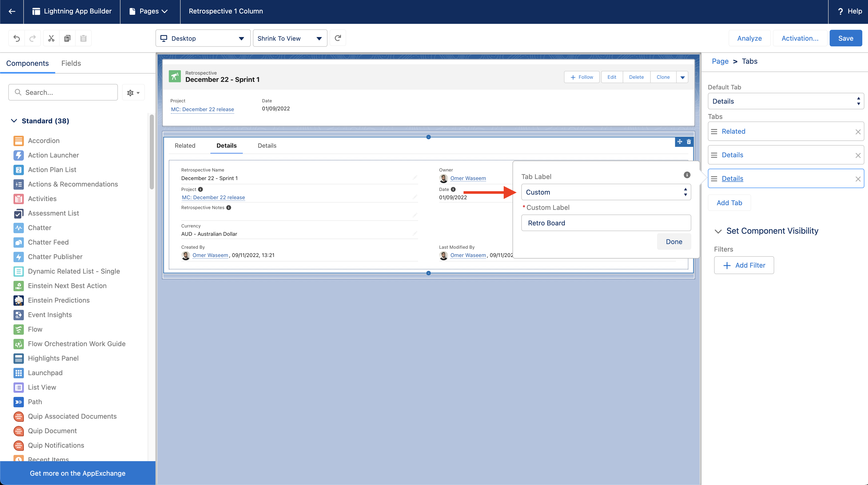The height and width of the screenshot is (485, 868).
Task: Remove the selected third Details tab
Action: point(858,179)
